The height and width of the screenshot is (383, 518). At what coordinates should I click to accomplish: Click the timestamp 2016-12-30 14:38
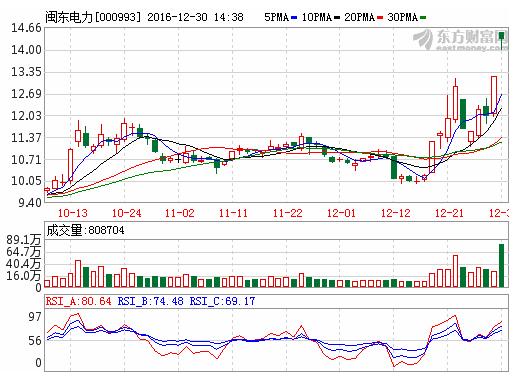(195, 17)
